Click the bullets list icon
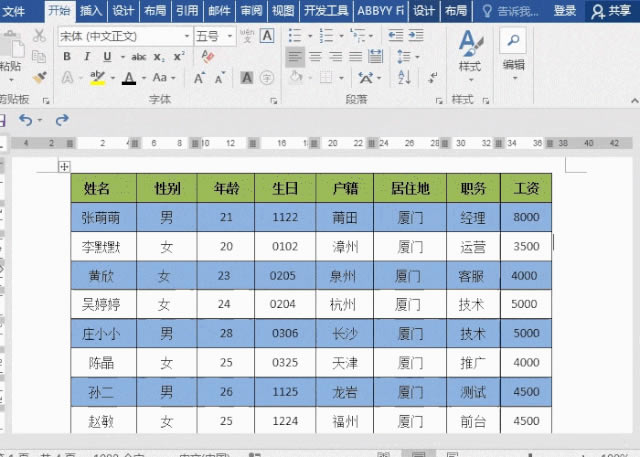Screen dimensions: 640x457 295,36
